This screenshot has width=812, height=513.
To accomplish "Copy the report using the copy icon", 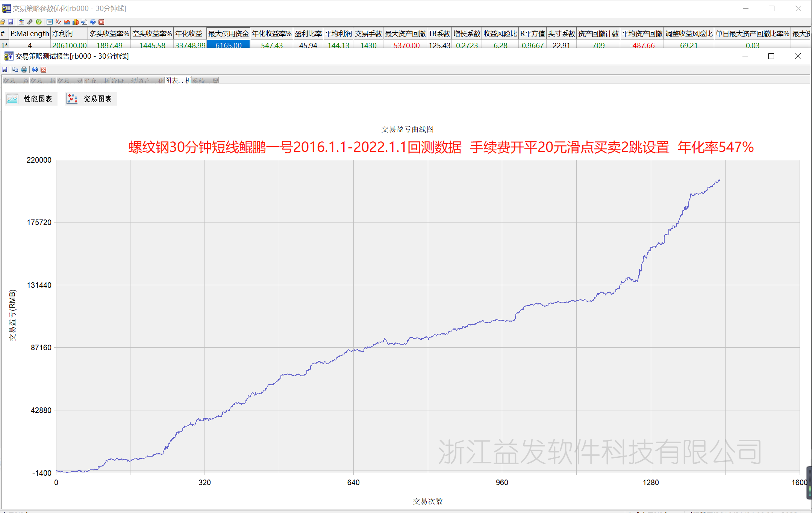I will [x=15, y=70].
